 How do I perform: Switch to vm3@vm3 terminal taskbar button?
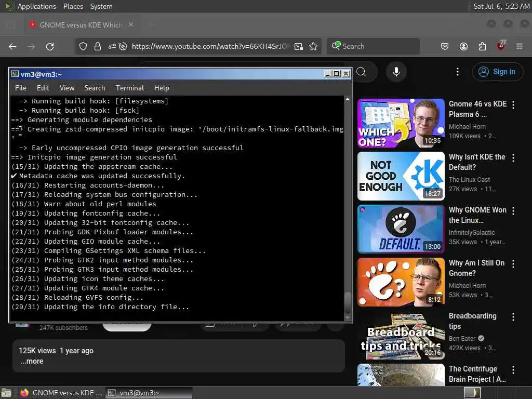pyautogui.click(x=149, y=393)
